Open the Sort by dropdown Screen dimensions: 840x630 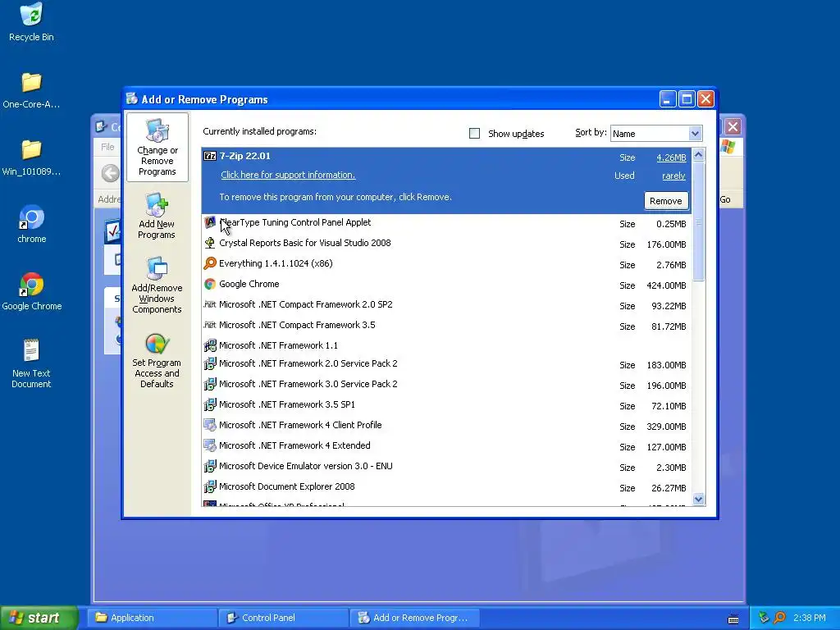(695, 134)
